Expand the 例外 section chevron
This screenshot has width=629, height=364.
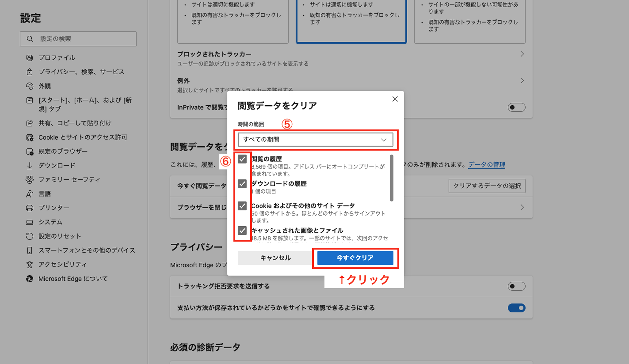coord(522,80)
